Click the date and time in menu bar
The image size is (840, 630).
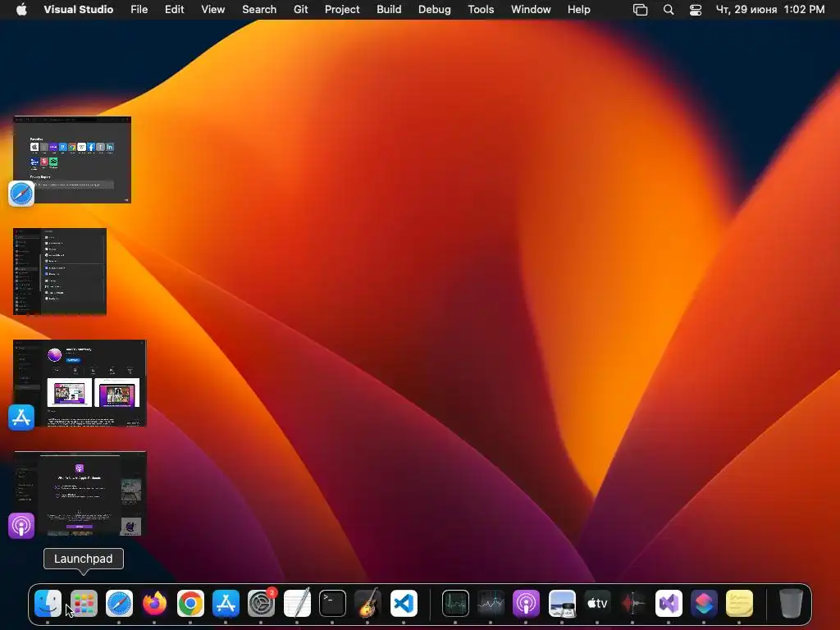click(x=770, y=10)
